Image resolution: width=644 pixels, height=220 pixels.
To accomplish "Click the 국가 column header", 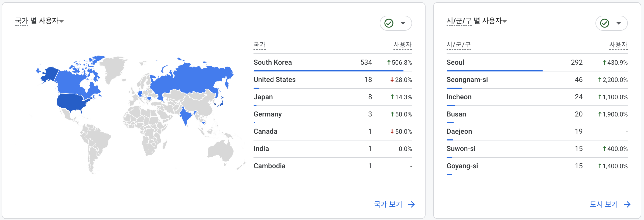I will tap(260, 45).
